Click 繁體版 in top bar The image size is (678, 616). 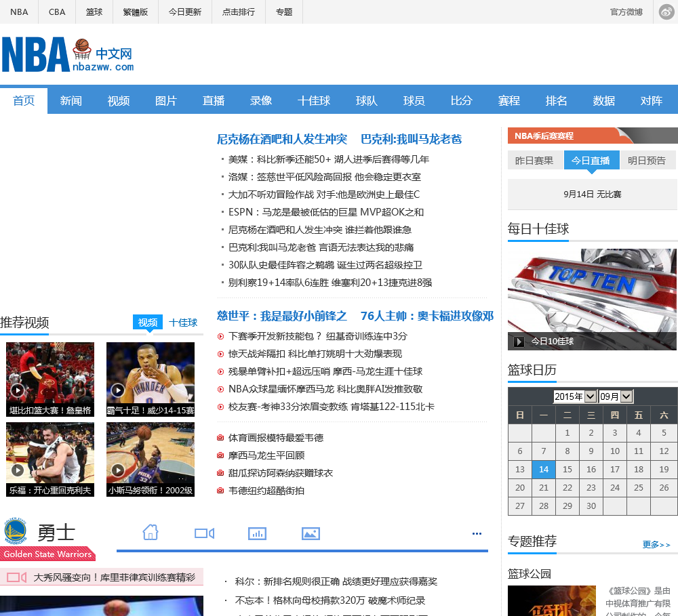[136, 12]
